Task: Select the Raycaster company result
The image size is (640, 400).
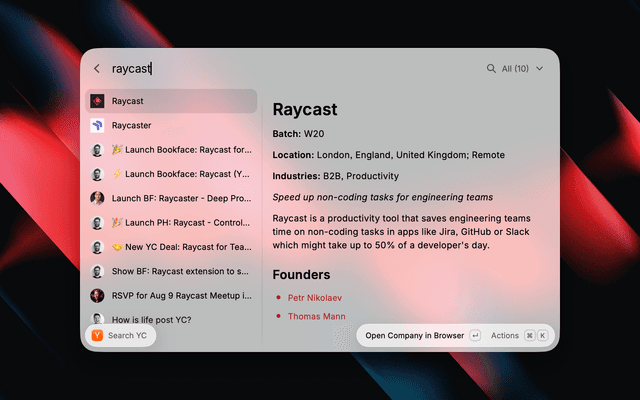Action: [x=171, y=125]
